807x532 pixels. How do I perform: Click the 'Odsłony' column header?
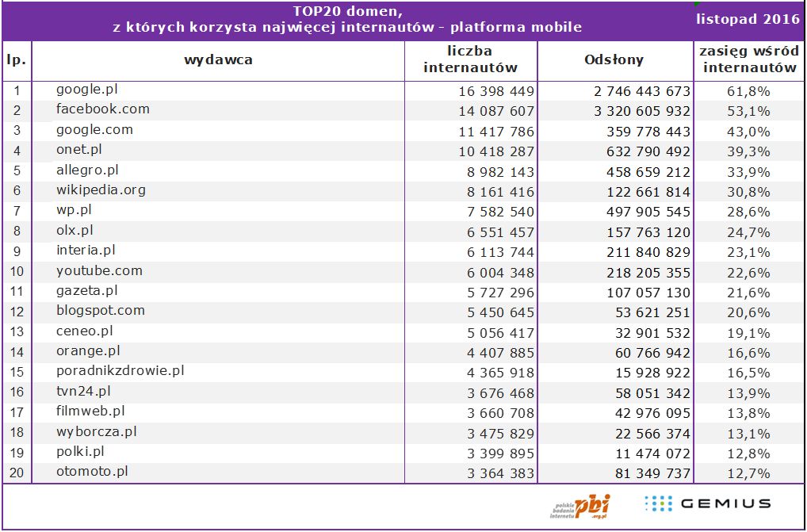coord(614,59)
